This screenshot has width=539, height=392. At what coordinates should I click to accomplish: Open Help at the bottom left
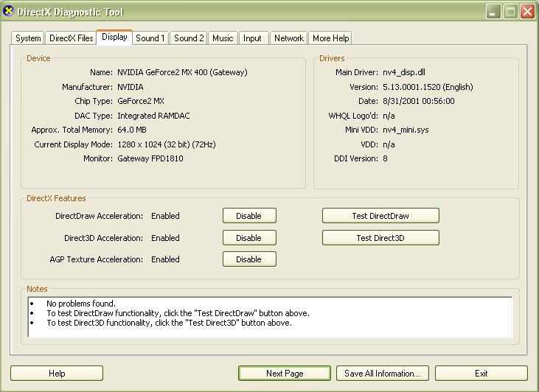(x=57, y=373)
